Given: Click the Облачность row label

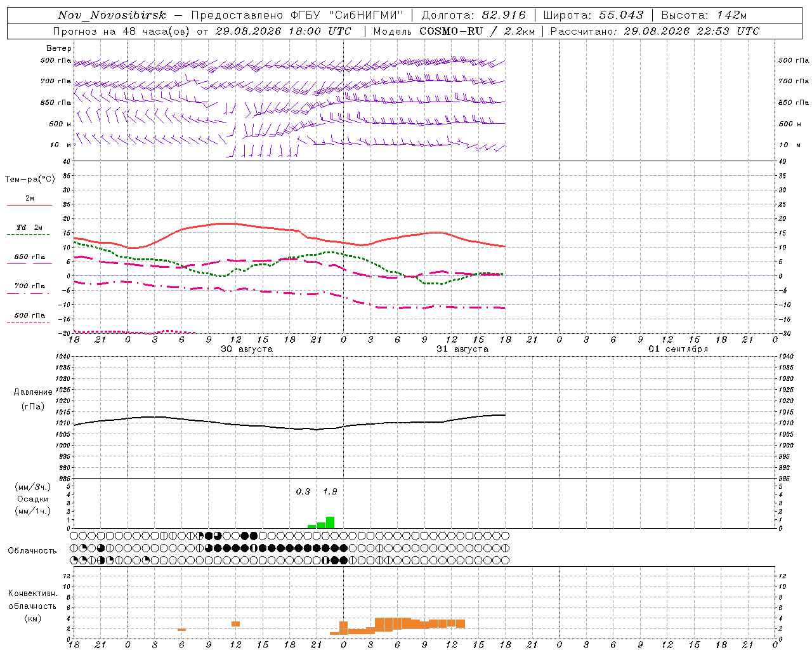Looking at the screenshot, I should point(32,550).
